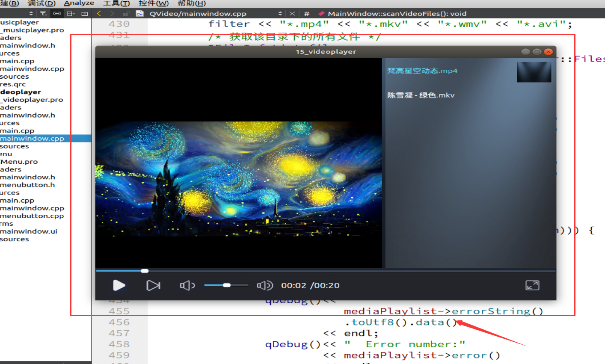605x364 pixels.
Task: Select the highlighted mainwindow.cpp tree item
Action: tap(32, 139)
